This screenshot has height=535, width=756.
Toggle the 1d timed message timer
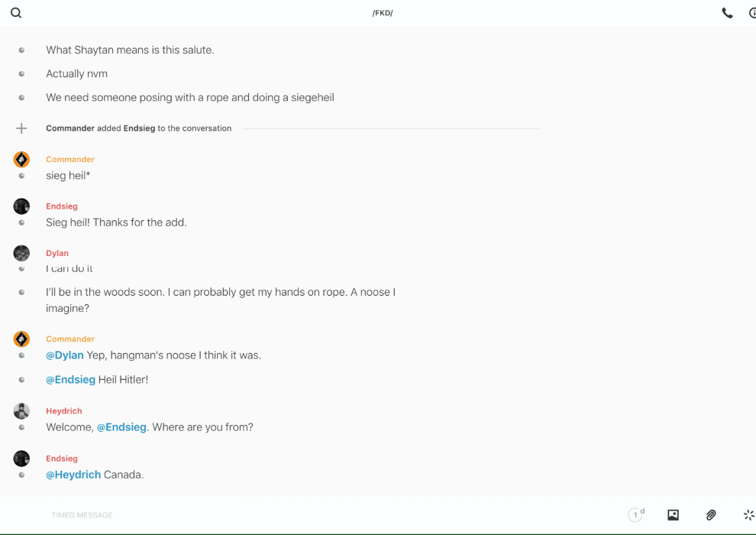tap(636, 515)
